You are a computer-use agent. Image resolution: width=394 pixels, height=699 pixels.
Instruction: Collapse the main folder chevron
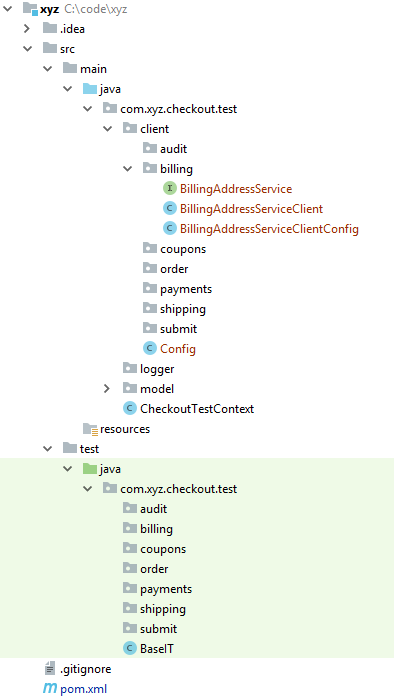[48, 69]
